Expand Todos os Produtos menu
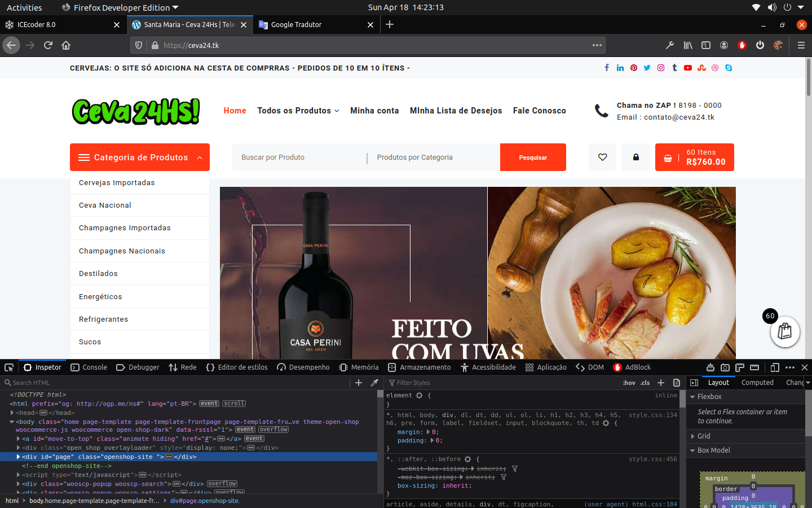The image size is (812, 508). point(298,111)
